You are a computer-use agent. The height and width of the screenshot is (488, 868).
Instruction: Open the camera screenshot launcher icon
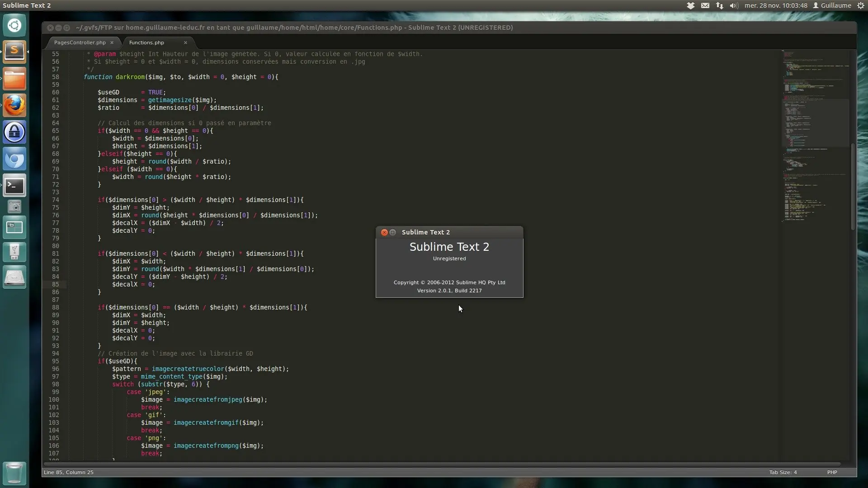click(x=14, y=206)
